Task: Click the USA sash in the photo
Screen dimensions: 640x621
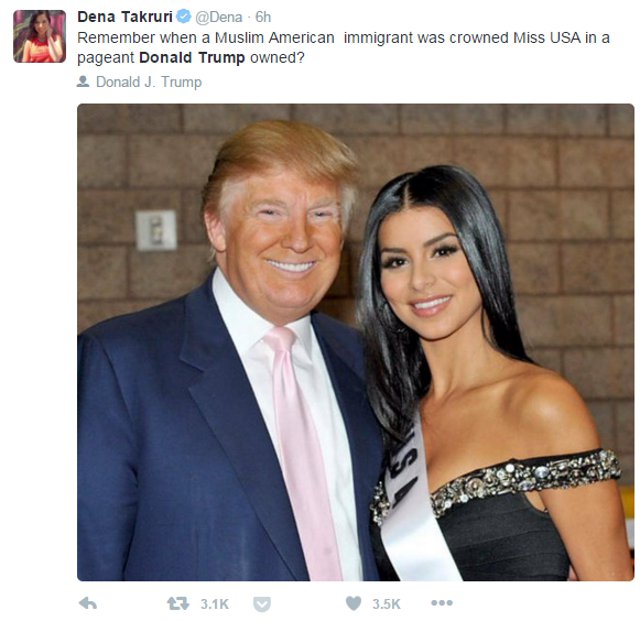Action: click(412, 502)
